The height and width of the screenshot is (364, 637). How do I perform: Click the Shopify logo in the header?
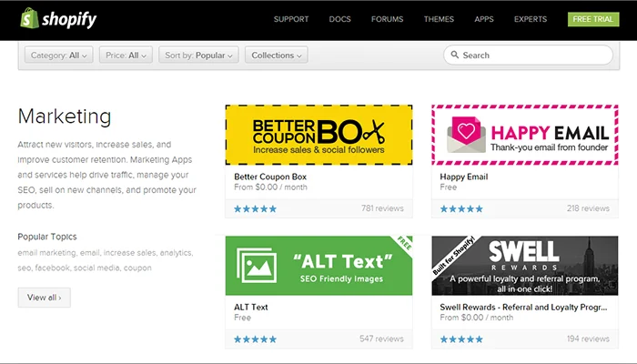tap(58, 19)
